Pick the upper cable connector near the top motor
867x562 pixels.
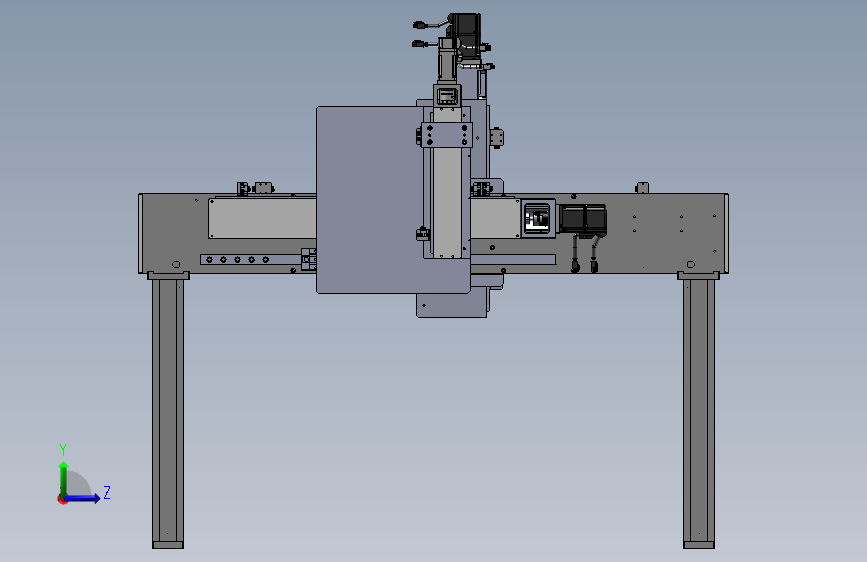[x=420, y=24]
